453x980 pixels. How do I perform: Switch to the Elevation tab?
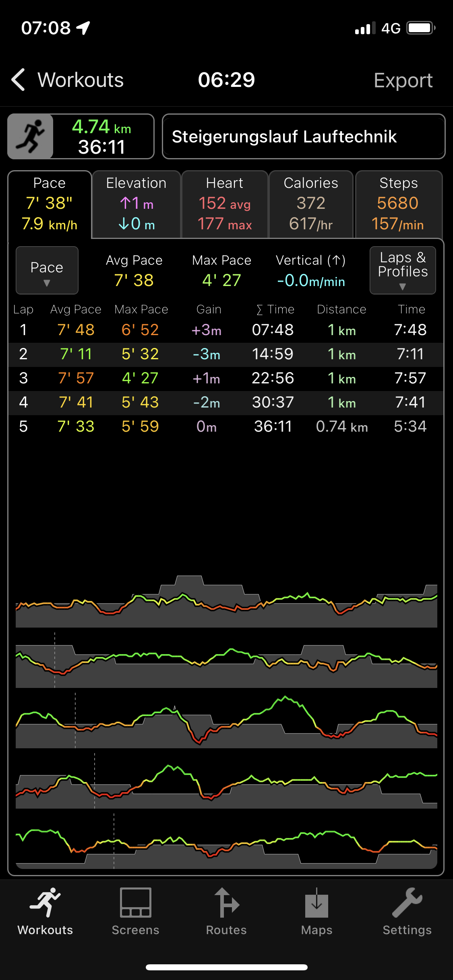tap(136, 204)
